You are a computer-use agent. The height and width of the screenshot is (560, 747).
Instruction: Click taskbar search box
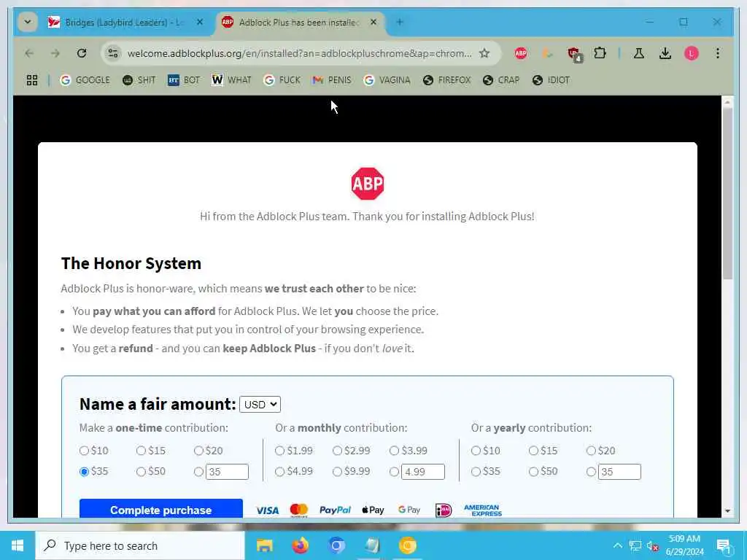[x=140, y=545]
